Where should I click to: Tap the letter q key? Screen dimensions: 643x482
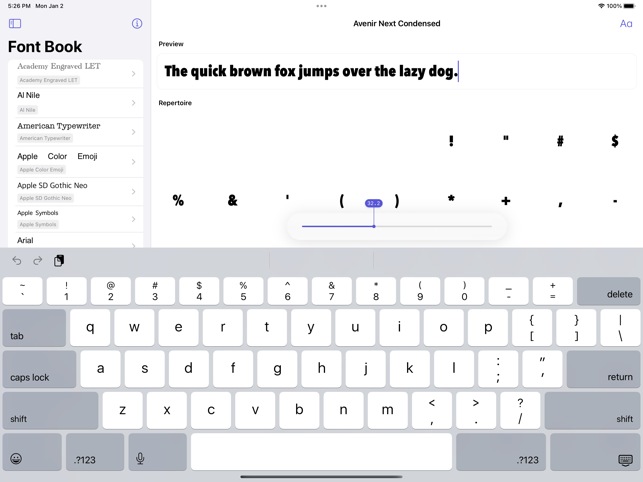tap(90, 328)
